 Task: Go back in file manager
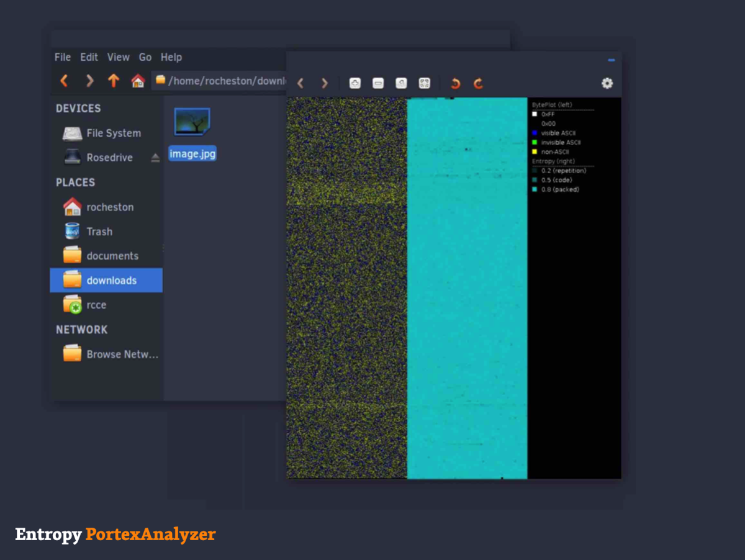64,81
